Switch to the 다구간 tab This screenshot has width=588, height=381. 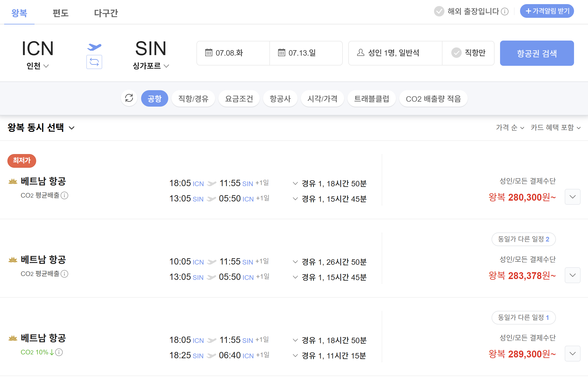[x=105, y=13]
